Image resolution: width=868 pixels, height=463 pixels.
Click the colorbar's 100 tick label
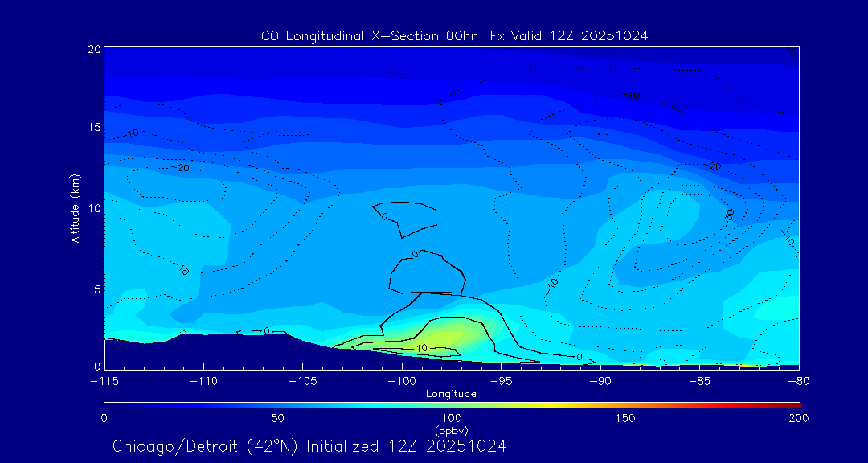452,418
